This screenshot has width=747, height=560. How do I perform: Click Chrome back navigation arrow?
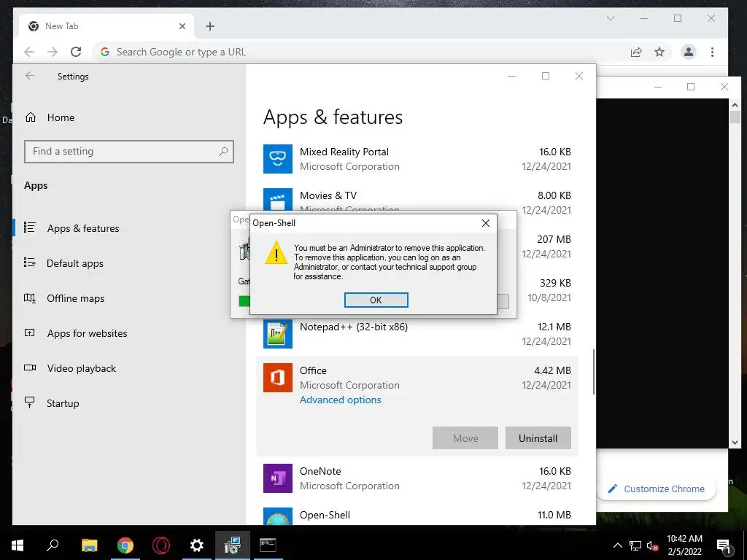tap(29, 52)
